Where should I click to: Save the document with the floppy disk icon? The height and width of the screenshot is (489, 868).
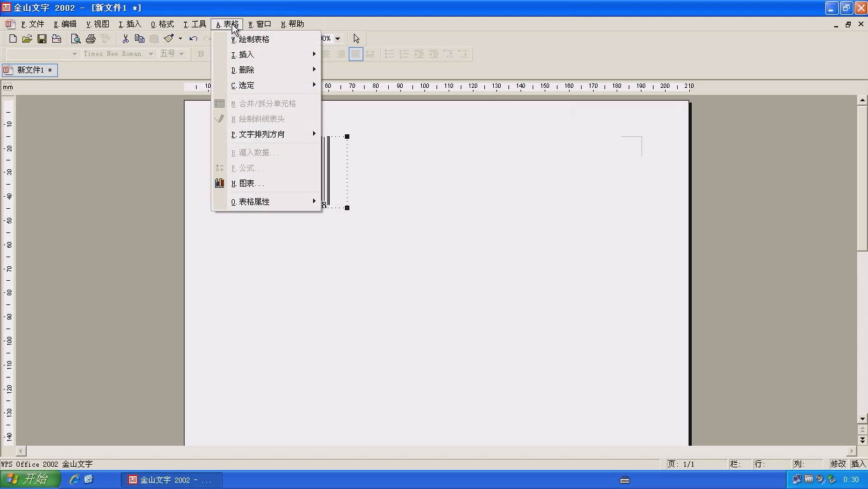42,39
